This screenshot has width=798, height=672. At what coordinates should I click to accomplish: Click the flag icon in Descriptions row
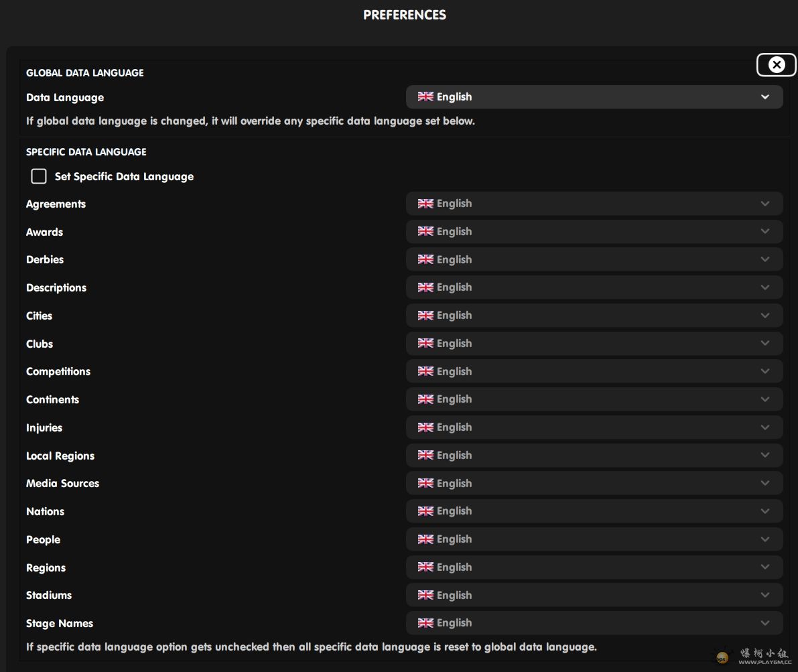(x=425, y=287)
